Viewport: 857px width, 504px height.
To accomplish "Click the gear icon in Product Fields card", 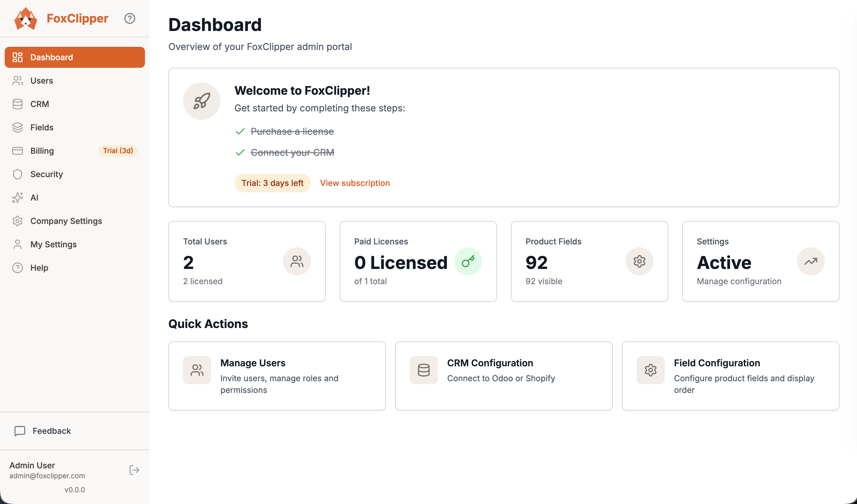I will pyautogui.click(x=639, y=261).
